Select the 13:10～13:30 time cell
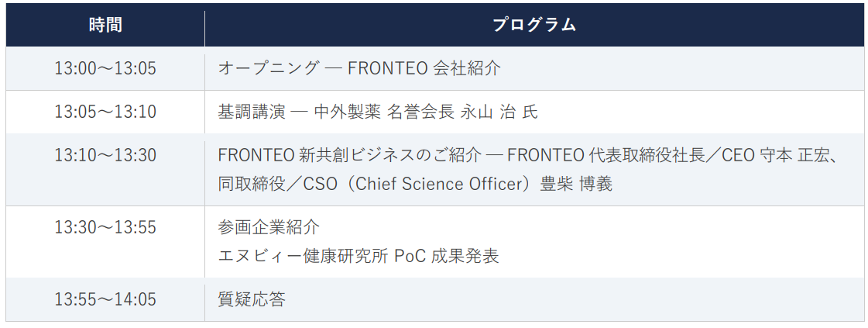 105,155
